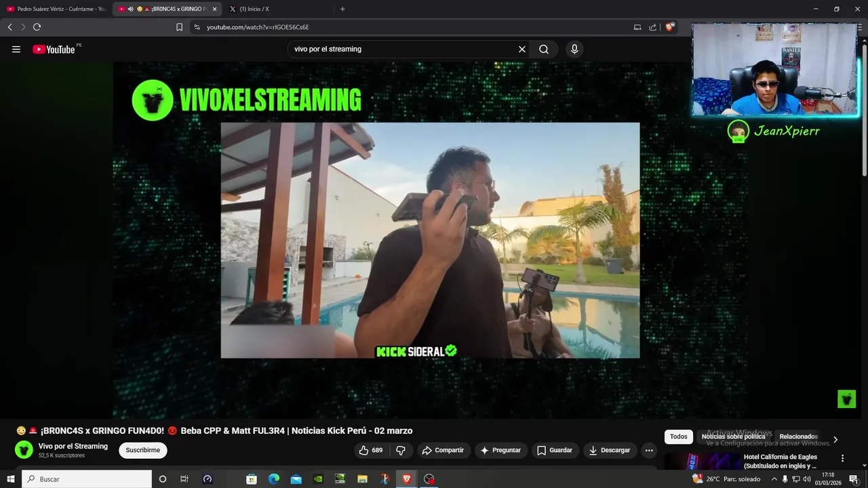This screenshot has width=868, height=488.
Task: Select the Relacionados filter chip
Action: 798,436
